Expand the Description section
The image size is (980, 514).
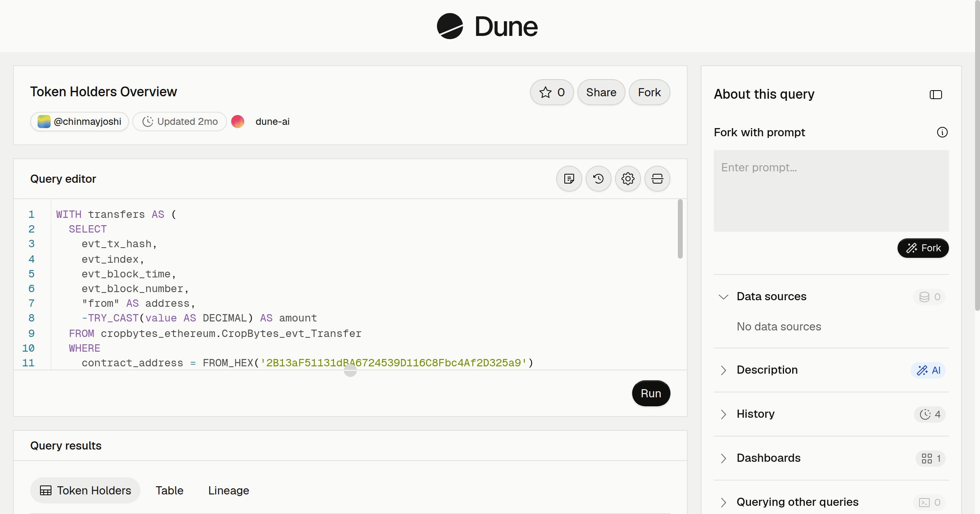tap(723, 370)
